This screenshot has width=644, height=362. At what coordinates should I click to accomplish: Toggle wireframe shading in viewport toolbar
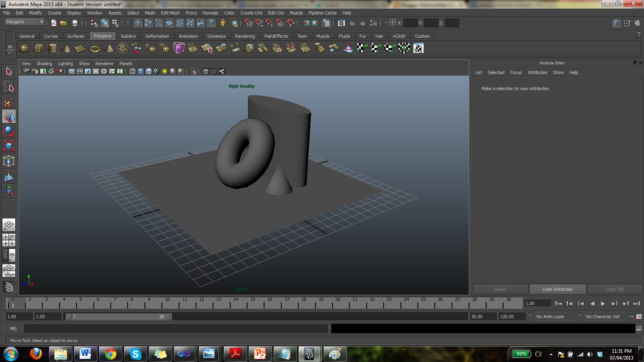click(x=132, y=71)
